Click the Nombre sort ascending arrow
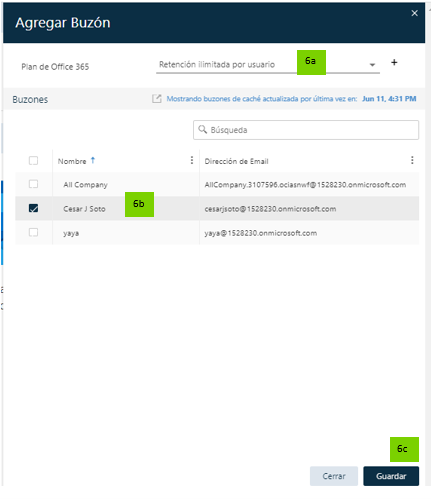This screenshot has width=431, height=499. (x=93, y=160)
